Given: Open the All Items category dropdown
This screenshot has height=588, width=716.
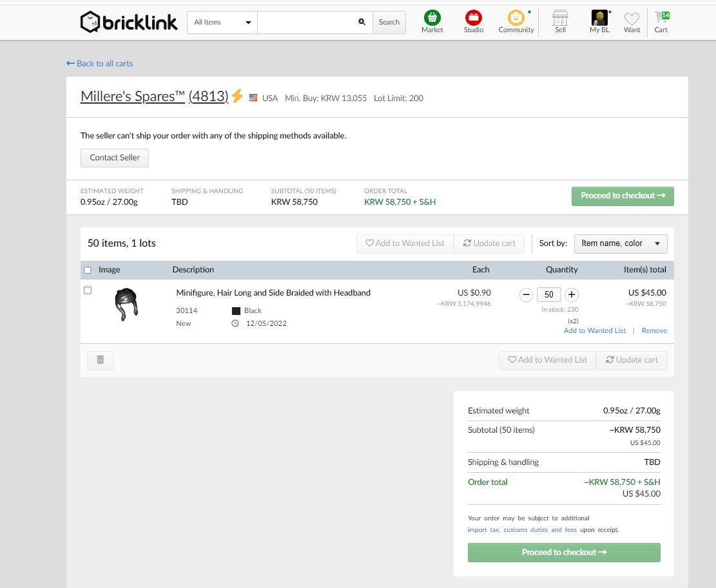Looking at the screenshot, I should 222,23.
